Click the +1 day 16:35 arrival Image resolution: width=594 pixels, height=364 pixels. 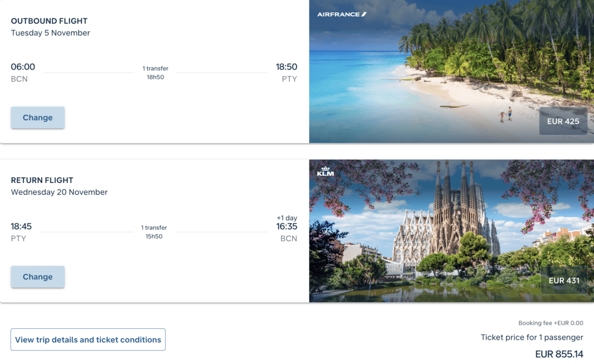(x=287, y=228)
